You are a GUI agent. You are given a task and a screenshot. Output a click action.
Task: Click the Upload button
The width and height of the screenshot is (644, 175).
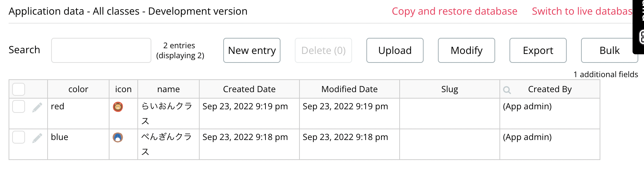pyautogui.click(x=395, y=50)
